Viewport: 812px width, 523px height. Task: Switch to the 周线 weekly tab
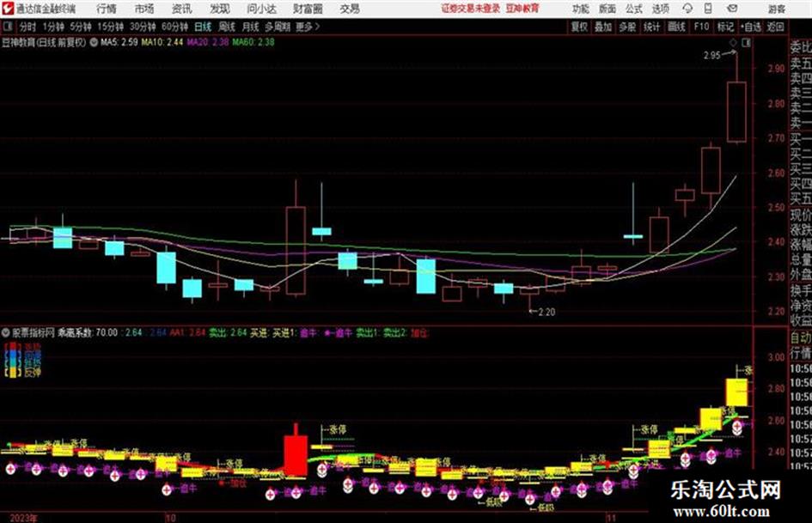(226, 27)
